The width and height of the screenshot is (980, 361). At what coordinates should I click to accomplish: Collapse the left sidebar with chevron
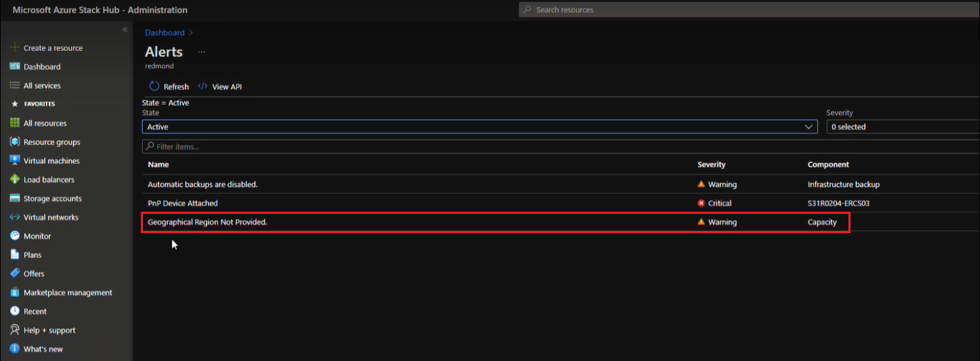pyautogui.click(x=124, y=30)
